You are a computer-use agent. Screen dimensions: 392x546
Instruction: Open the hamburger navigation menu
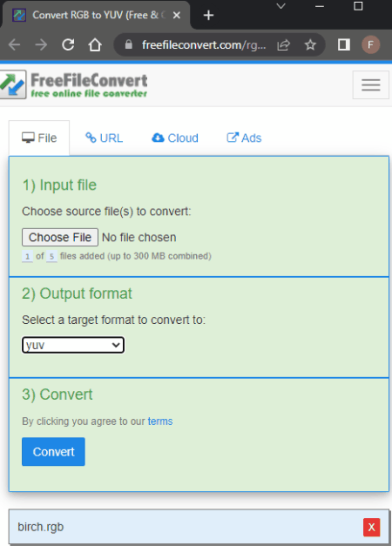click(370, 85)
